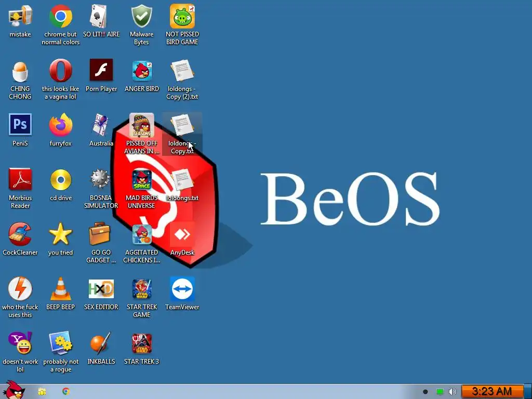Image resolution: width=532 pixels, height=399 pixels.
Task: Open the volume speaker tray icon
Action: [453, 392]
